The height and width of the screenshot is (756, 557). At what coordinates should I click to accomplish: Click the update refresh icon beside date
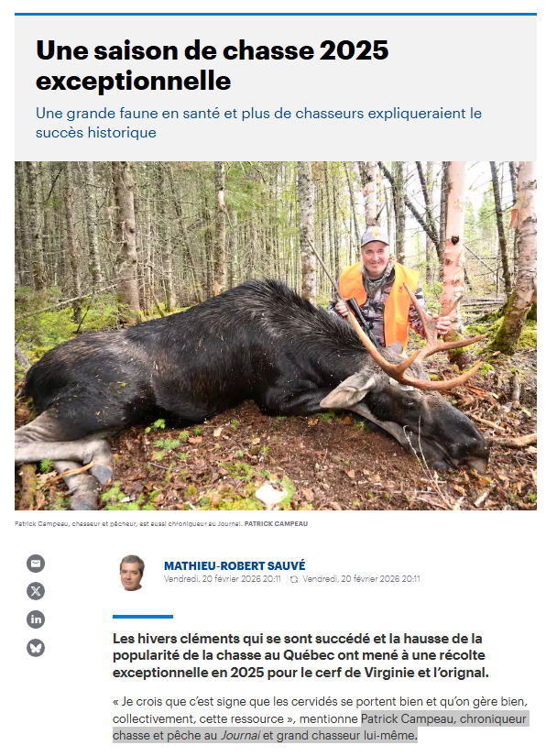(x=294, y=579)
